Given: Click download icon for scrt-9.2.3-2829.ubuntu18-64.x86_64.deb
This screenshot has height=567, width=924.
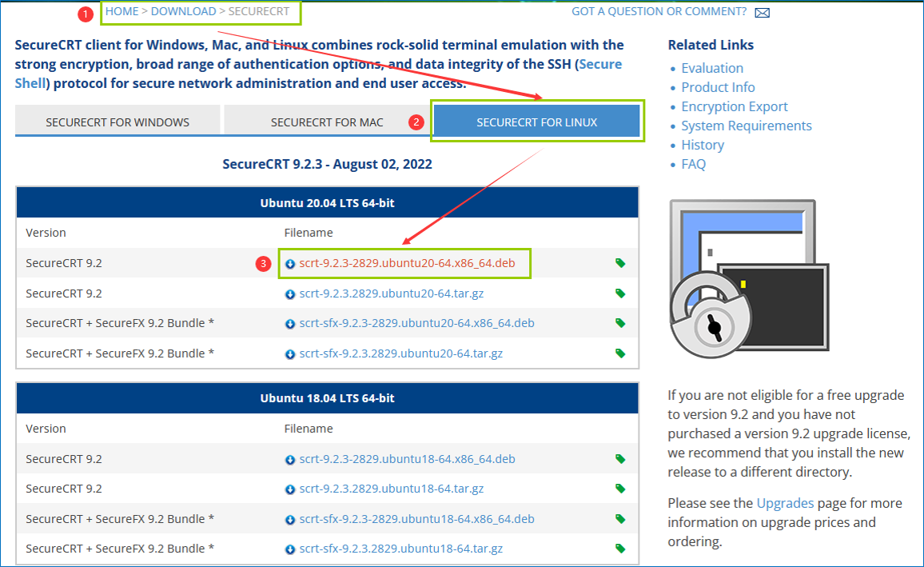Looking at the screenshot, I should [x=290, y=460].
